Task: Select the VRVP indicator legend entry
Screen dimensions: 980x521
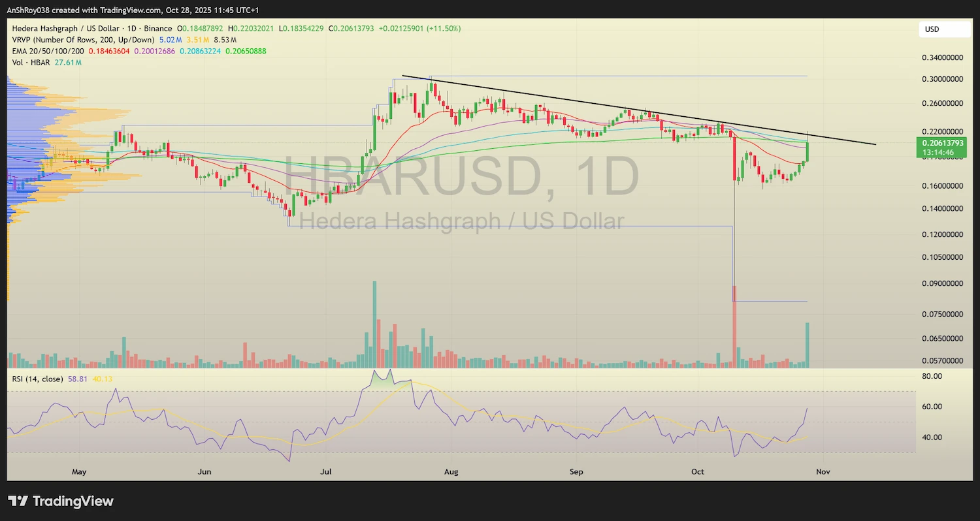Action: (78, 40)
